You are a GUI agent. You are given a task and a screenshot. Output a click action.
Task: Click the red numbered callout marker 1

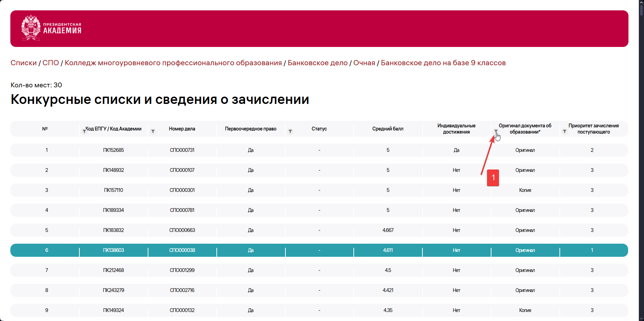point(493,178)
